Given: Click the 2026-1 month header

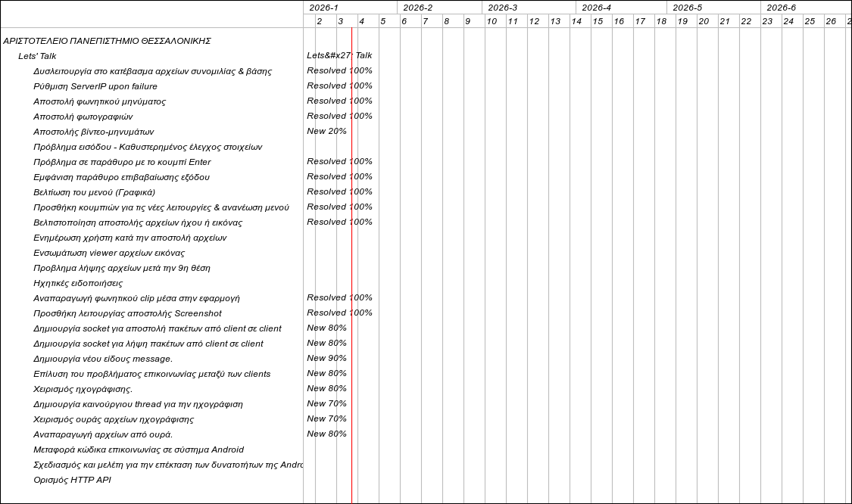Looking at the screenshot, I should (323, 8).
